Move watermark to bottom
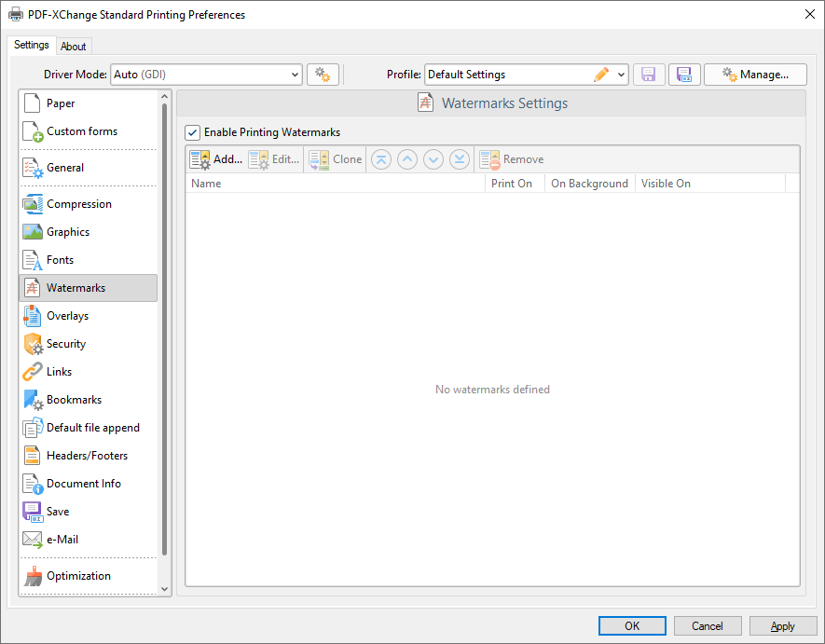The height and width of the screenshot is (644, 825). click(x=460, y=159)
